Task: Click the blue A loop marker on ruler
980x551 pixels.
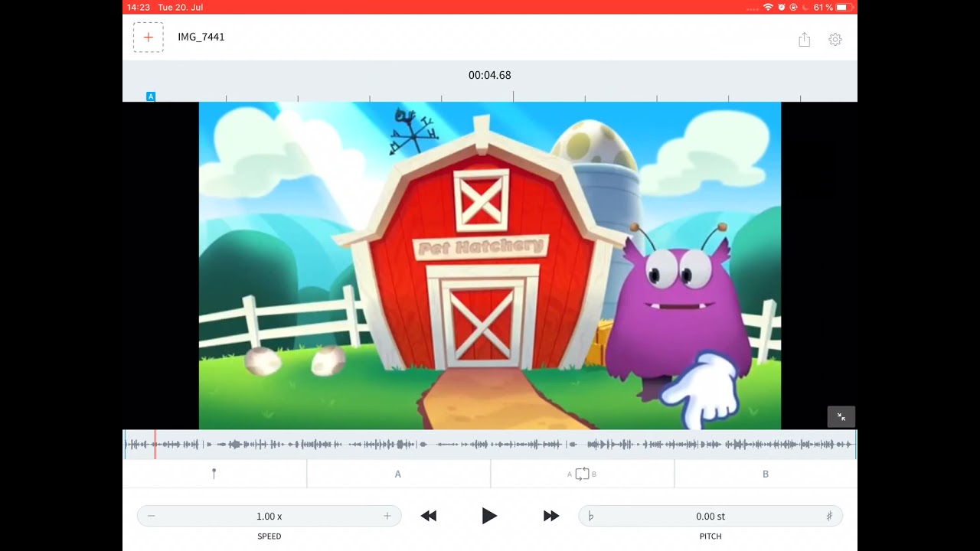Action: click(x=151, y=96)
